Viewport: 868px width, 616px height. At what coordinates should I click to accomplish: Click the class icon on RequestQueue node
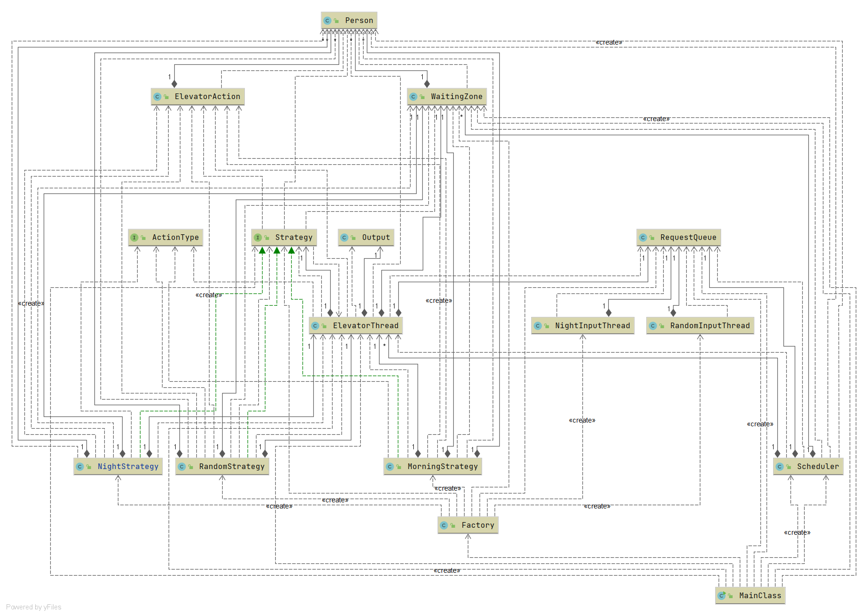[643, 238]
